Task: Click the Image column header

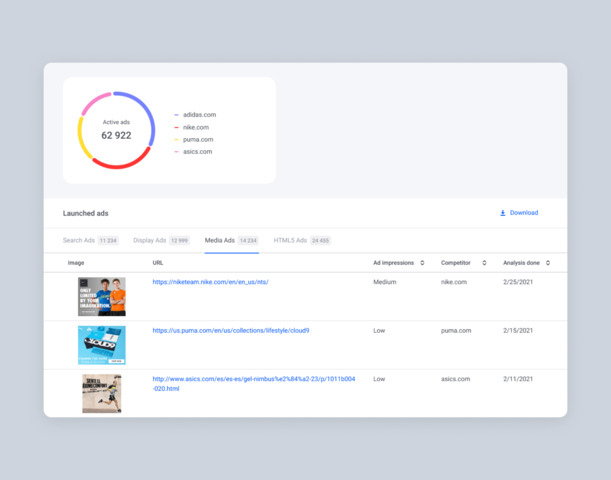Action: point(76,263)
